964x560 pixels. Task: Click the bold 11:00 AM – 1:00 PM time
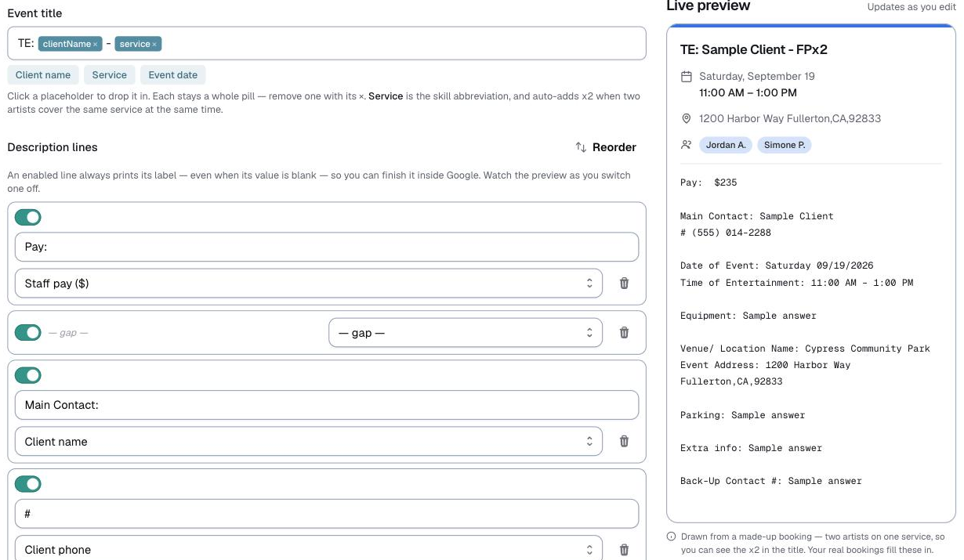click(748, 92)
